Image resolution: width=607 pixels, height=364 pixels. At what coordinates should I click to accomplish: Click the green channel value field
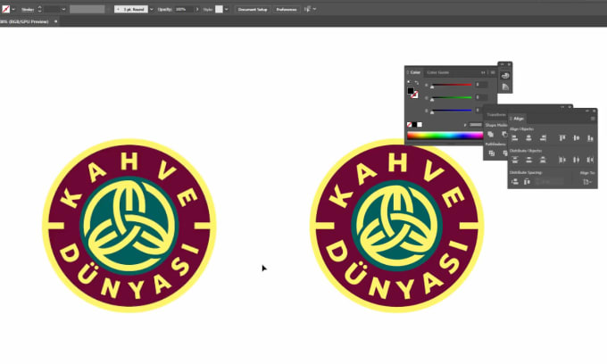click(x=481, y=97)
